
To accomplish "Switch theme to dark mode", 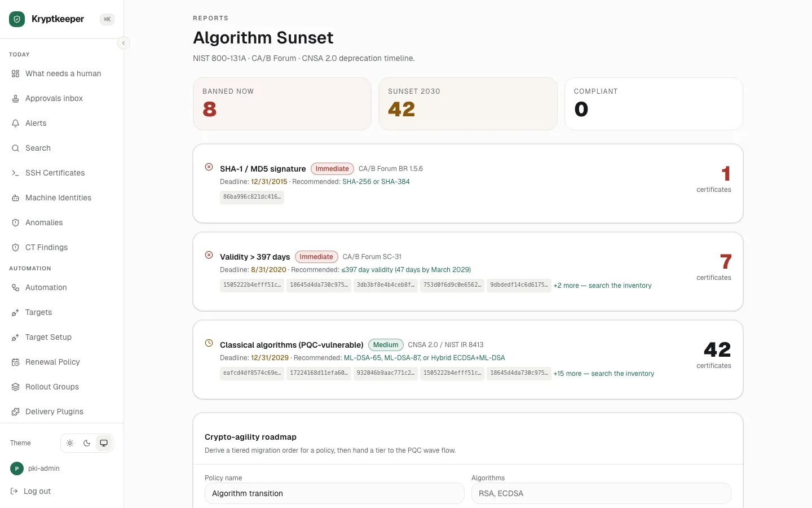I will [87, 443].
